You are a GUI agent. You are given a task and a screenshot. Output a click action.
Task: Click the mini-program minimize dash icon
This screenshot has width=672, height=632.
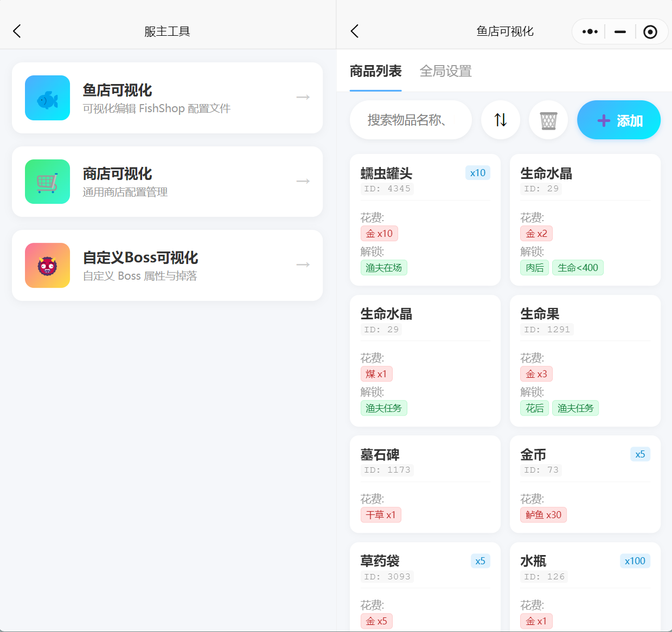point(620,32)
